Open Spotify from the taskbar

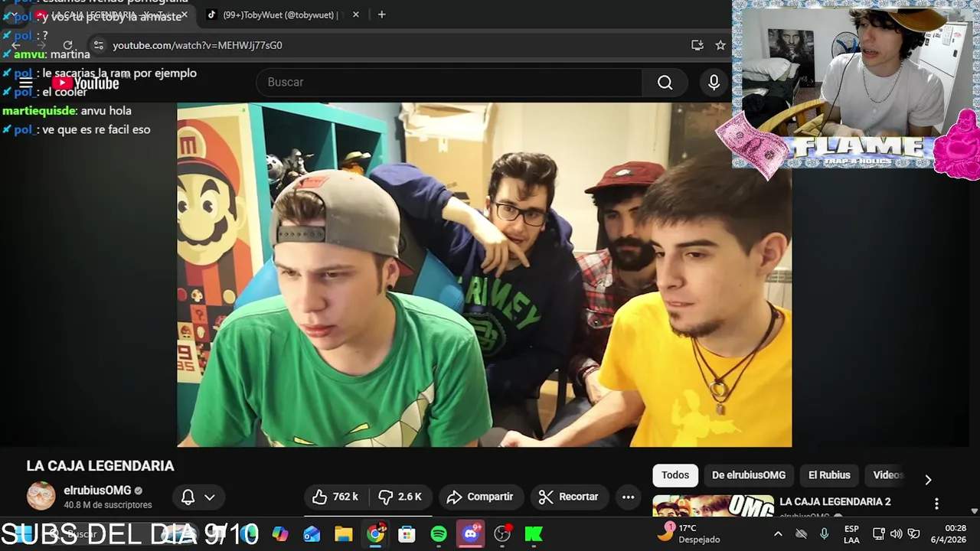tap(439, 534)
